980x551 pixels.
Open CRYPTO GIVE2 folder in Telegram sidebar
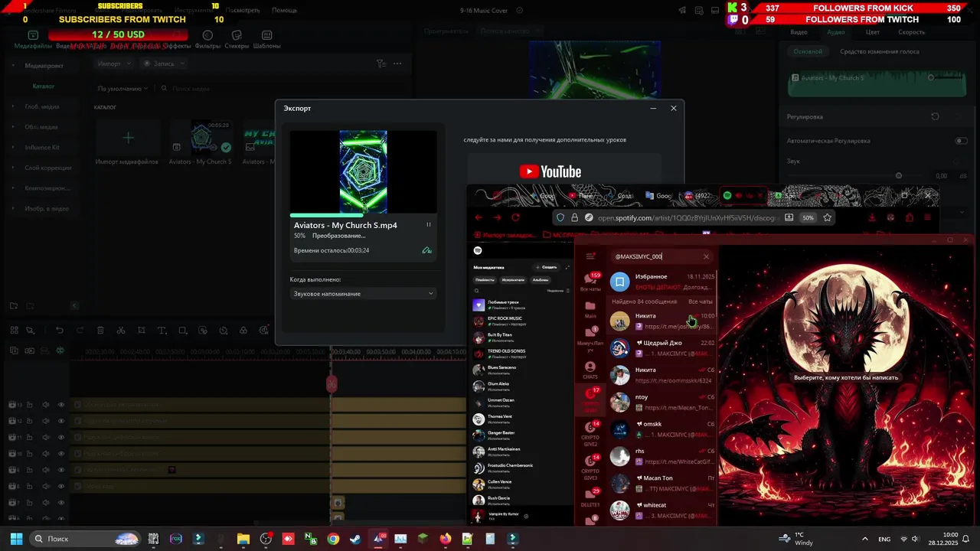point(590,435)
